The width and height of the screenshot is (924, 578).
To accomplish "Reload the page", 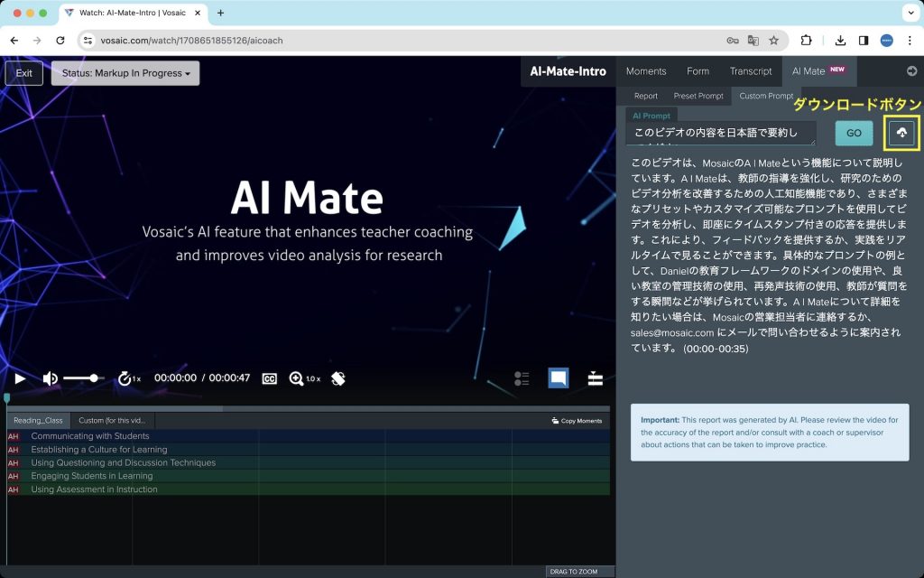I will pos(60,41).
